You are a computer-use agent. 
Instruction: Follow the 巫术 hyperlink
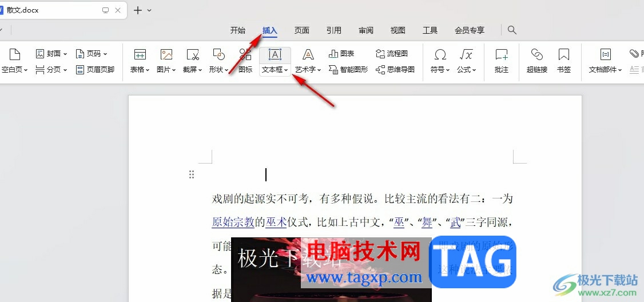click(276, 222)
